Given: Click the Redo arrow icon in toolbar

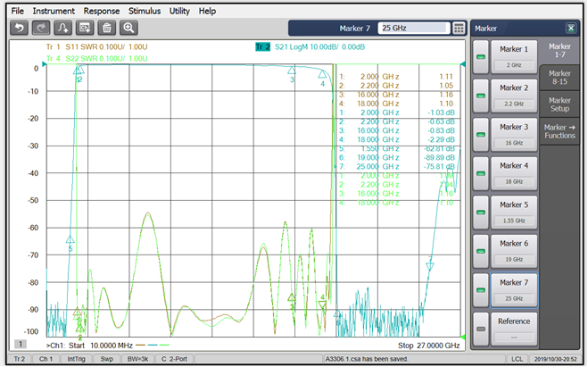Looking at the screenshot, I should pos(42,29).
